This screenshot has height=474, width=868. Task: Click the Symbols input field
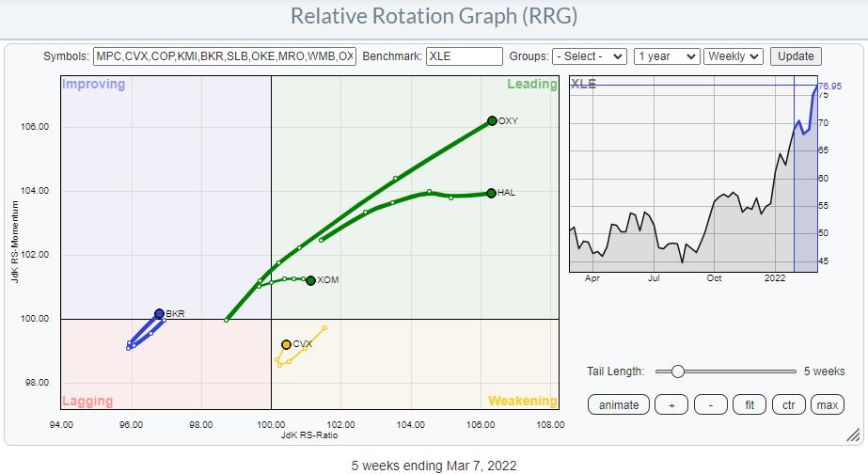point(225,56)
